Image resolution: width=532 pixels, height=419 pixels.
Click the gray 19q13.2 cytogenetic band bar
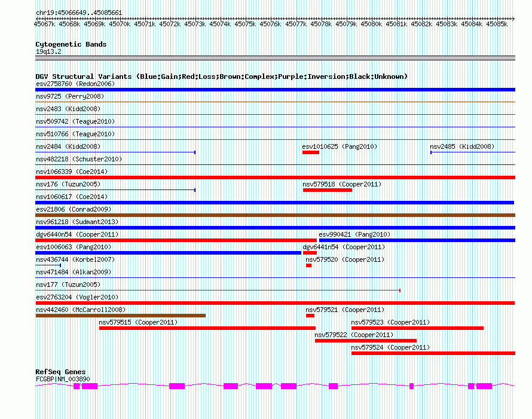point(275,59)
